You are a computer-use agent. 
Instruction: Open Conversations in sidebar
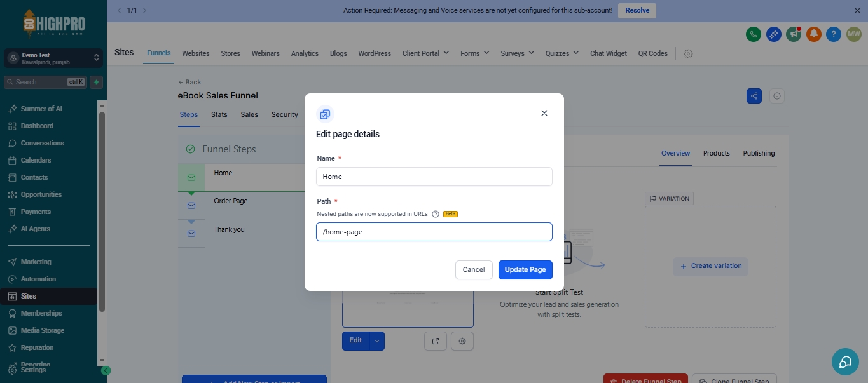click(42, 143)
